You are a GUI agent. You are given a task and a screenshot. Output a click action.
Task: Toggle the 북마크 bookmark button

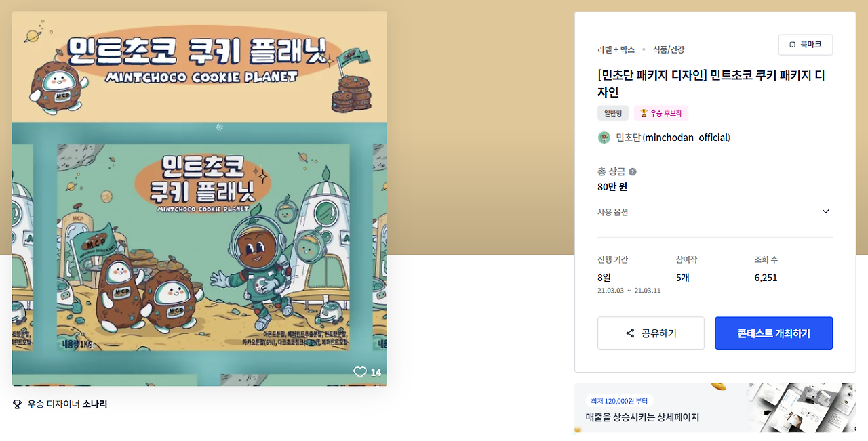pyautogui.click(x=806, y=45)
